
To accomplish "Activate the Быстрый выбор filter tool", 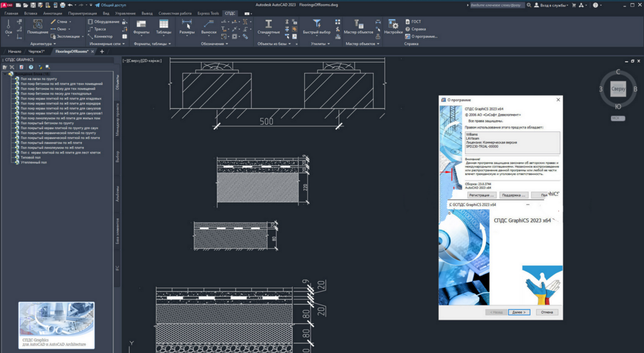I will (317, 27).
